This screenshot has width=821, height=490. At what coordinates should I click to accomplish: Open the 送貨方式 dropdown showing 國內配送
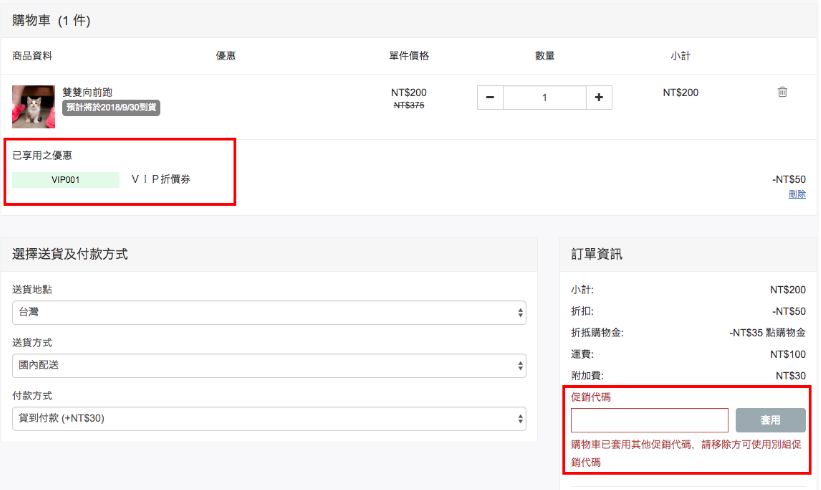[x=269, y=365]
